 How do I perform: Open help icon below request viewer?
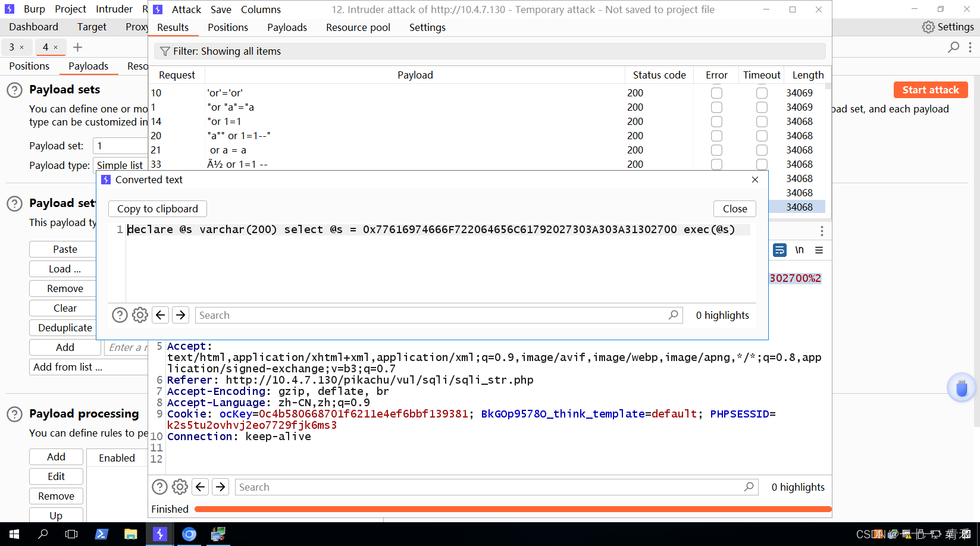pos(159,487)
